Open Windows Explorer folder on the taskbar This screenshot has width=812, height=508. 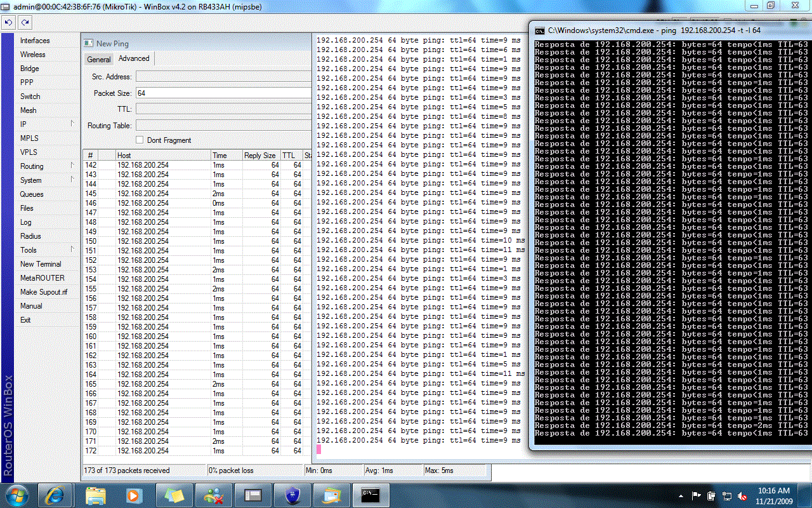[x=95, y=494]
